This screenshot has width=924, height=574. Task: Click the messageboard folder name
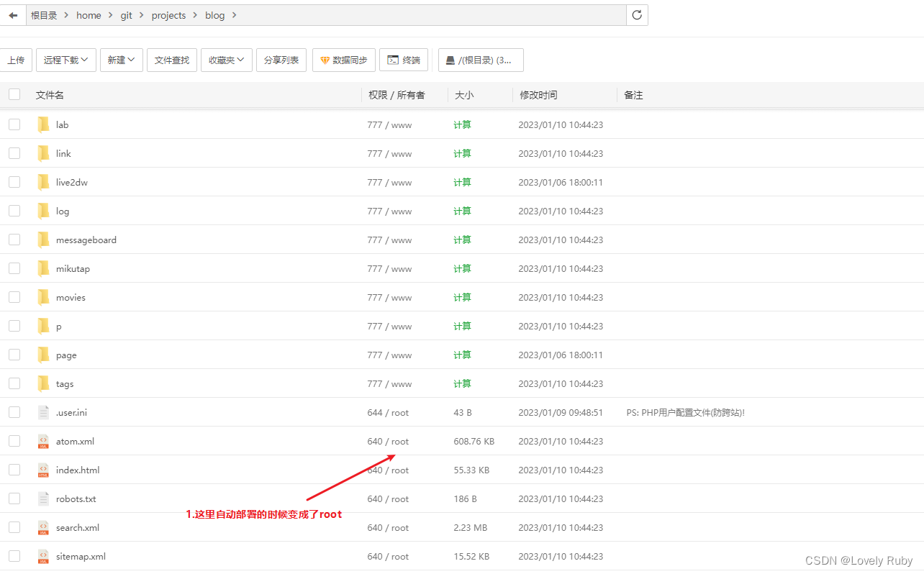[x=86, y=240]
